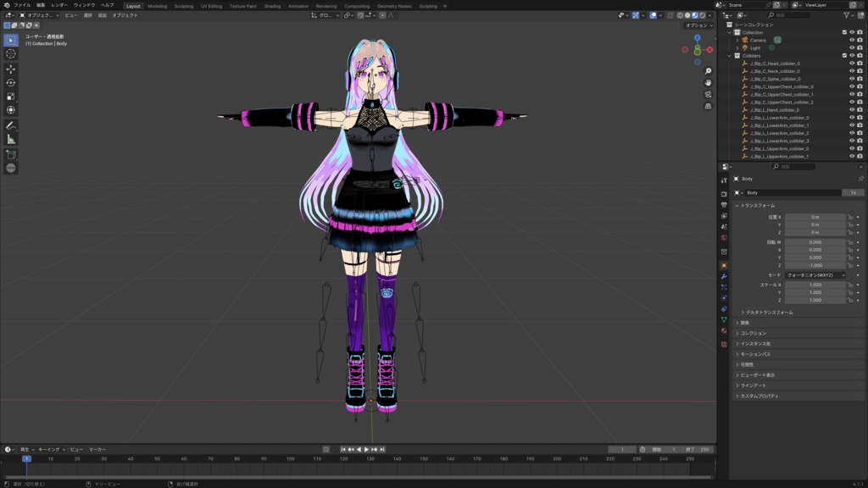Activate the Move tool
This screenshot has width=868, height=488.
(x=10, y=69)
